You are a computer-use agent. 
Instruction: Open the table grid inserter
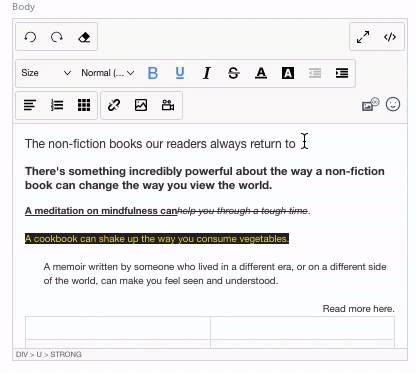tap(84, 105)
